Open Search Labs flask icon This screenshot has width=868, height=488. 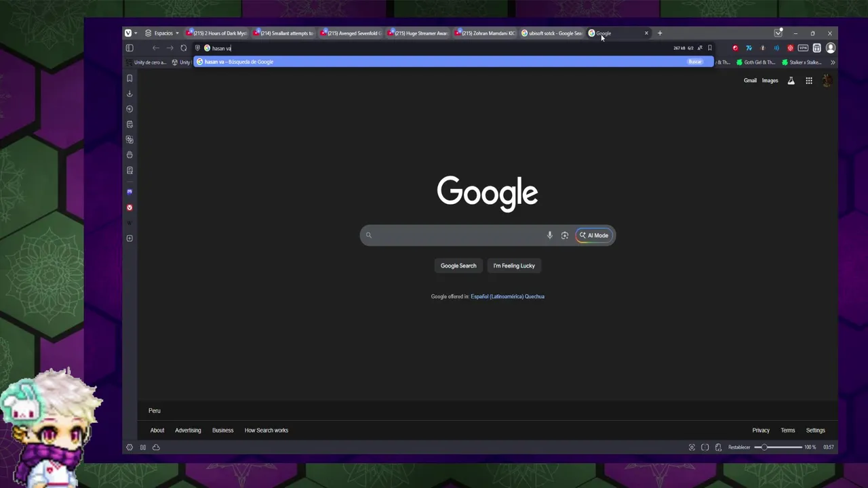pos(791,81)
